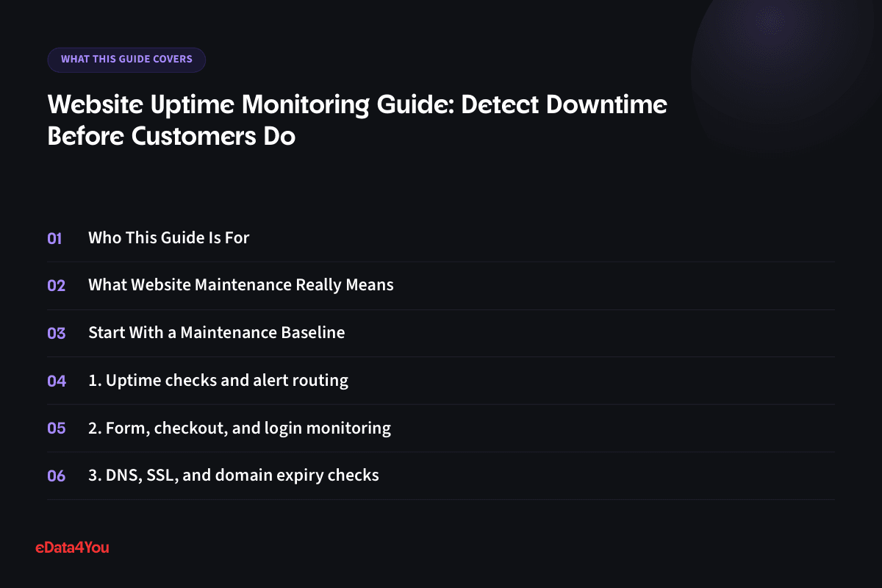Open 'Who This Guide Is For' entry

(169, 238)
